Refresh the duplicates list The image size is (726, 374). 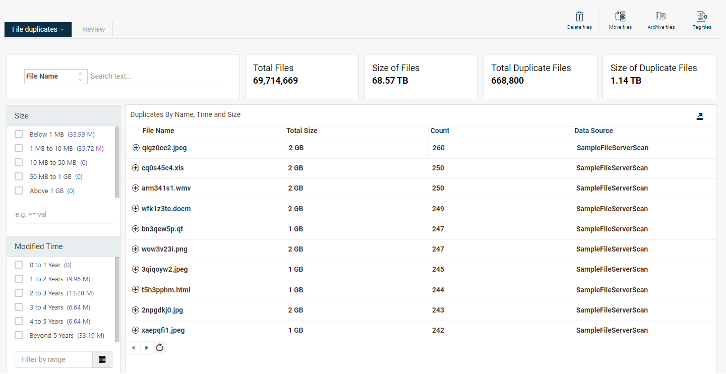(x=159, y=348)
